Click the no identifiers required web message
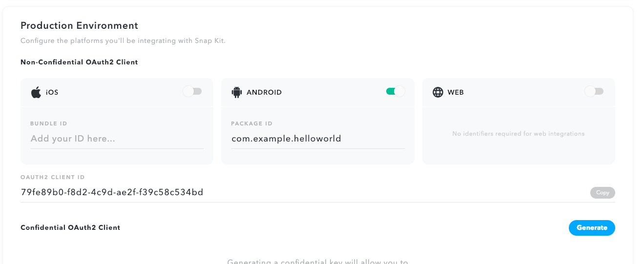Image resolution: width=644 pixels, height=264 pixels. tap(519, 134)
